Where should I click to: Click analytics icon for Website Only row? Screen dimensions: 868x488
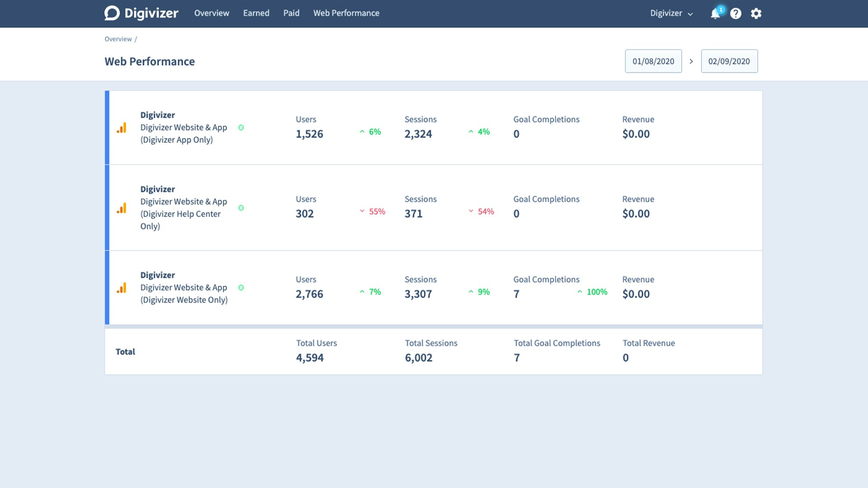[122, 288]
